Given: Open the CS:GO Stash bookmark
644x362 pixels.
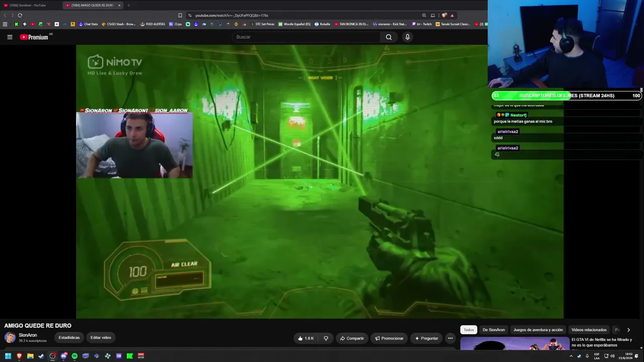Looking at the screenshot, I should pos(119,24).
